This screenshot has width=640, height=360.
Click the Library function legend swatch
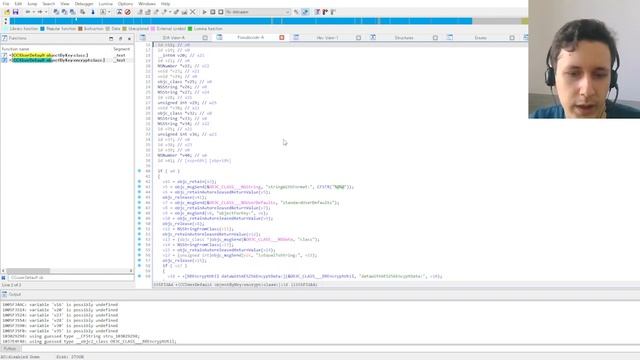pyautogui.click(x=6, y=29)
